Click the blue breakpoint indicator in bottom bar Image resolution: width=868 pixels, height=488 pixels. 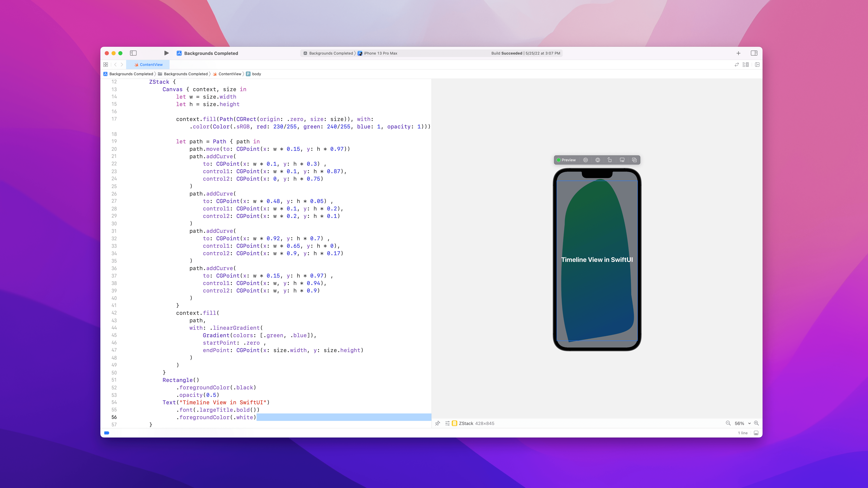coord(107,433)
